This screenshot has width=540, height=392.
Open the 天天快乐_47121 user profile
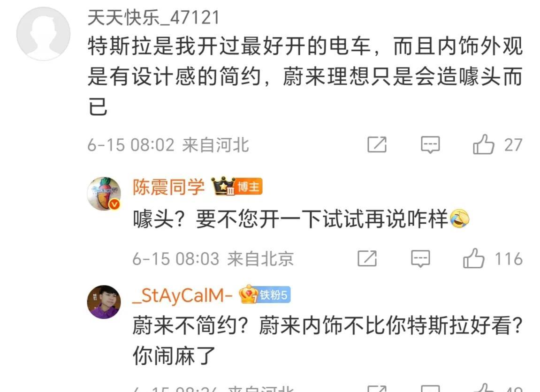(x=153, y=17)
